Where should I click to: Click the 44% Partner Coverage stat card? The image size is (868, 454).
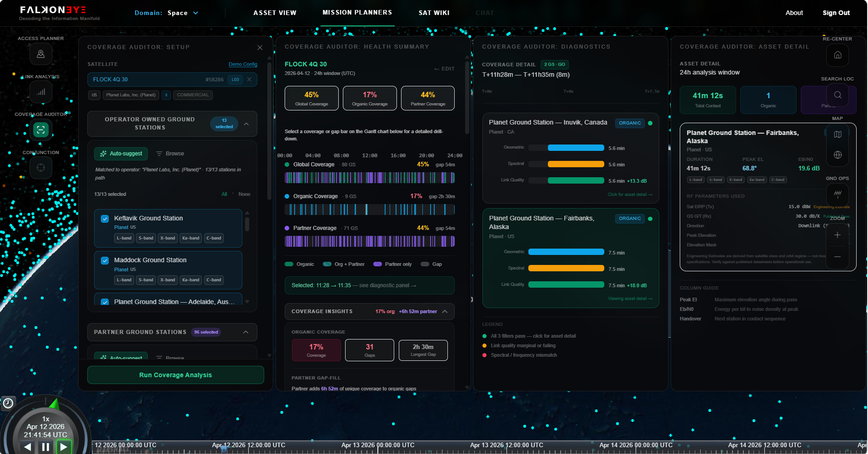click(x=428, y=98)
